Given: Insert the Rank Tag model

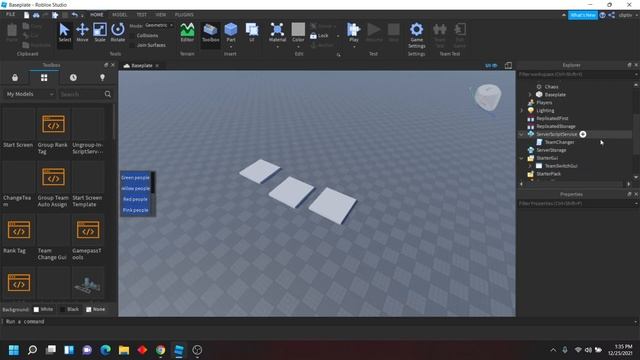Looking at the screenshot, I should pos(18,231).
